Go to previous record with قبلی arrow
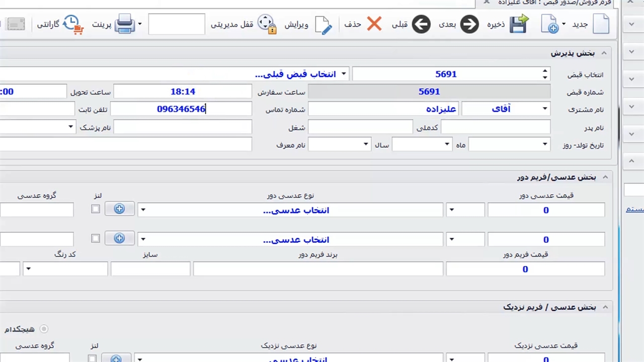The image size is (644, 362). (x=421, y=24)
